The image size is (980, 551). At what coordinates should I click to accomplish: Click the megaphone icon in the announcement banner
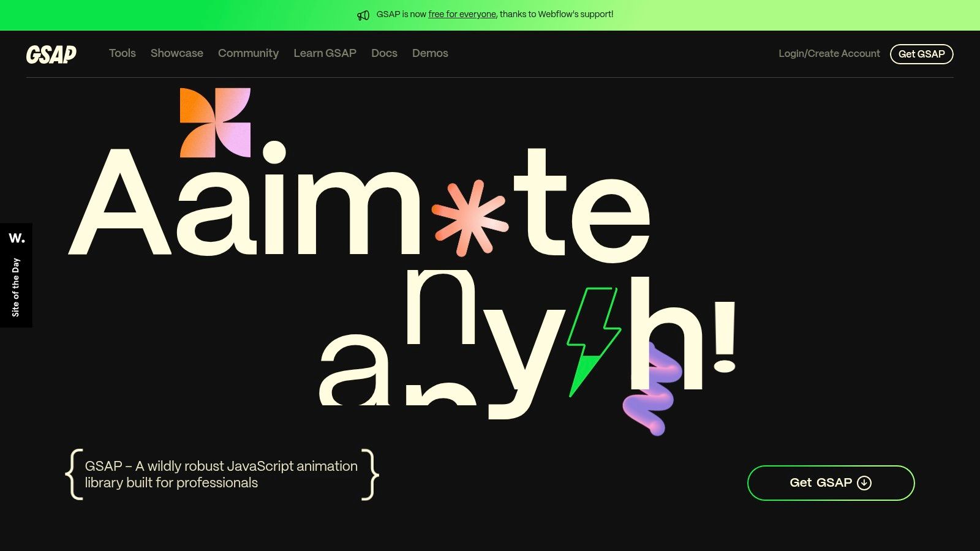[363, 15]
